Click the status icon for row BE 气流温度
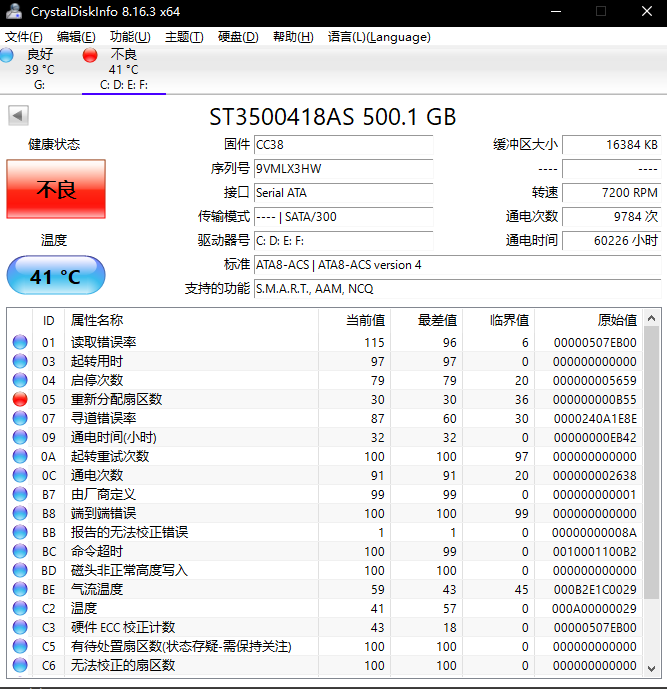This screenshot has width=667, height=689. 20,589
